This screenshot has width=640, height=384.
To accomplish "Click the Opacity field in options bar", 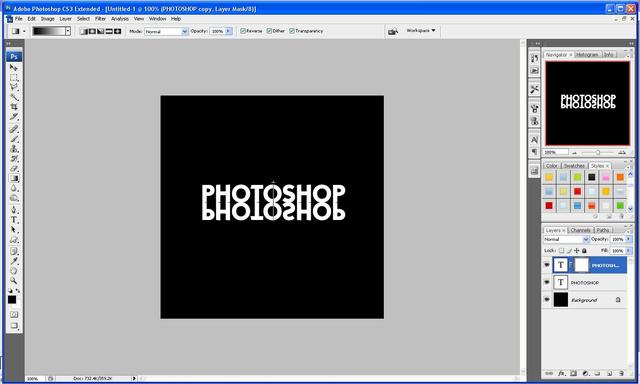I will 217,31.
